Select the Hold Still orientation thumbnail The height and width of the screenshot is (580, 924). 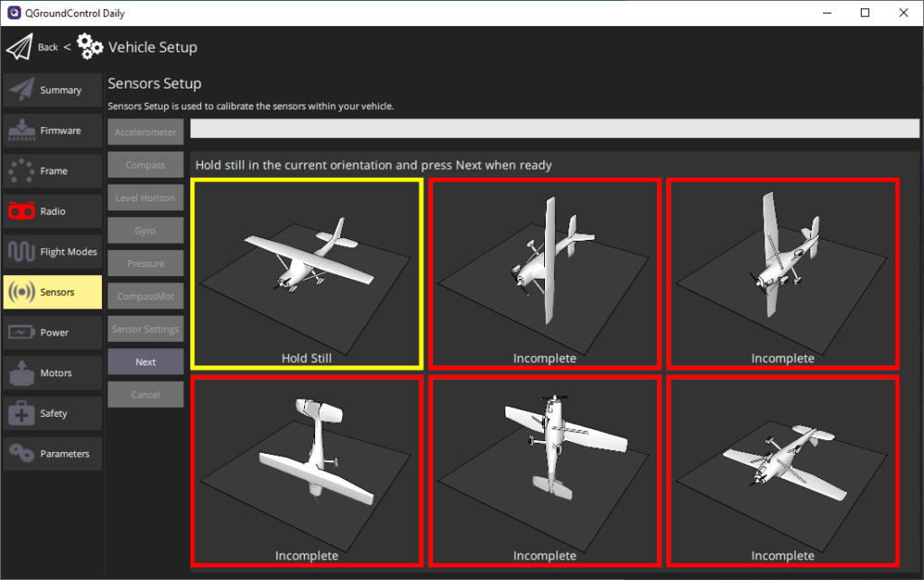coord(307,273)
